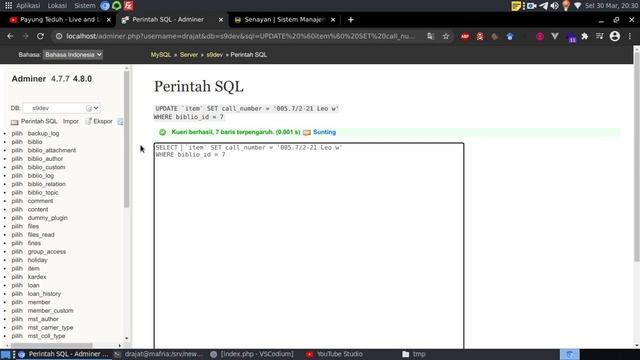The height and width of the screenshot is (360, 640).
Task: Click the s9dev breadcrumb link
Action: click(x=214, y=55)
